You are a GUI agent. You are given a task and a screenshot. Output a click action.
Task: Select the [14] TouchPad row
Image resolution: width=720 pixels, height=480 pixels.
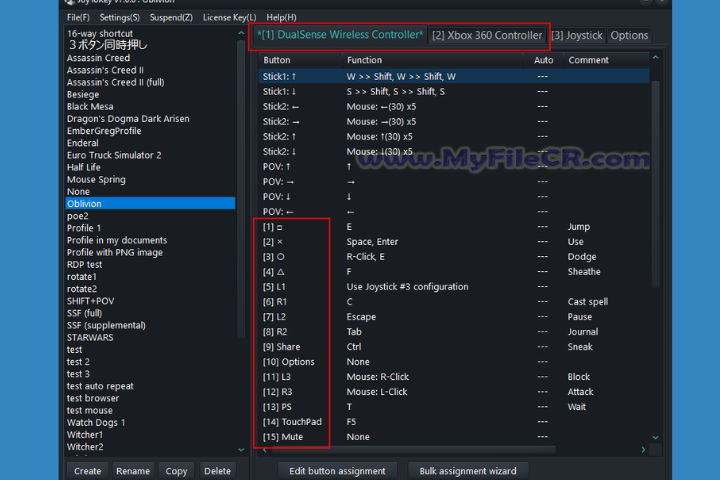tap(454, 422)
